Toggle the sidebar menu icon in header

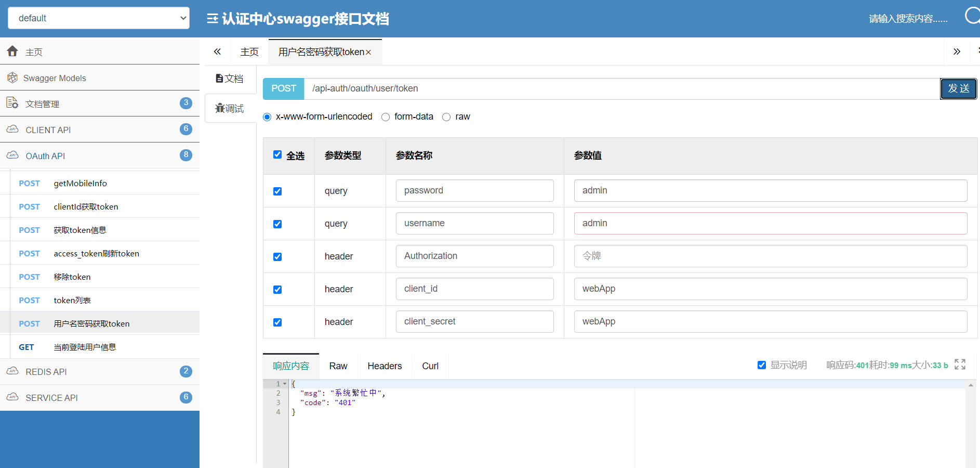pyautogui.click(x=212, y=19)
